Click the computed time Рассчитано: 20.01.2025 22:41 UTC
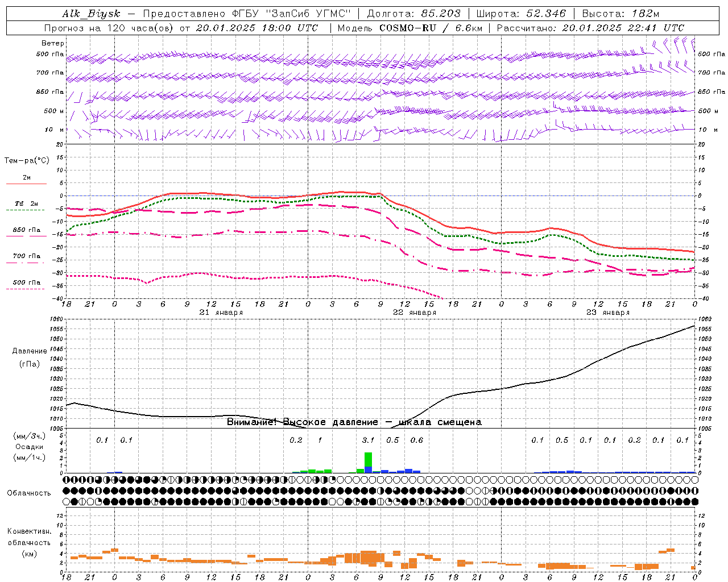Image resolution: width=728 pixels, height=582 pixels. [590, 28]
